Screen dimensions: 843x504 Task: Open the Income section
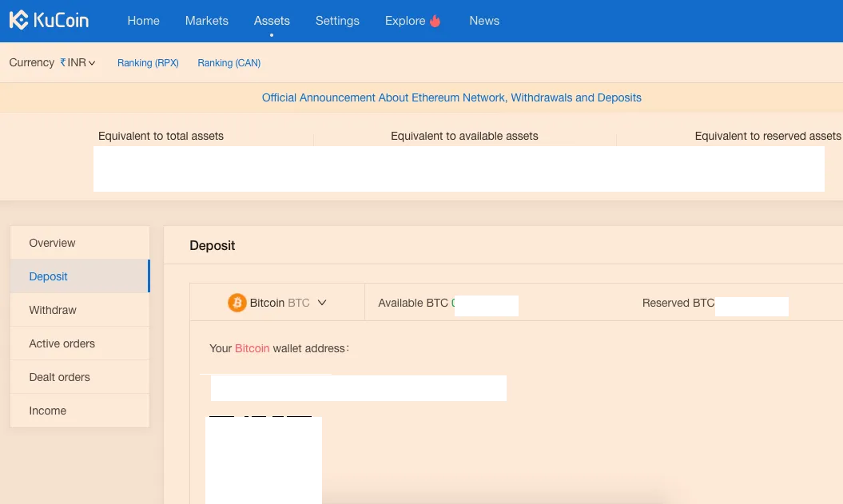[x=80, y=411]
